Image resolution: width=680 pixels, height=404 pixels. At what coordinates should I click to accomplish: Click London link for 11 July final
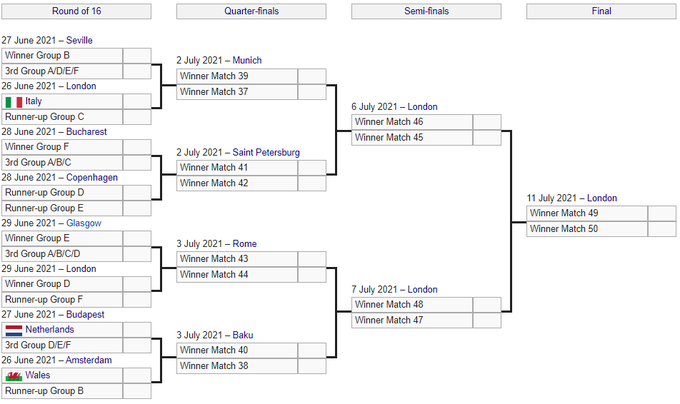(x=602, y=198)
